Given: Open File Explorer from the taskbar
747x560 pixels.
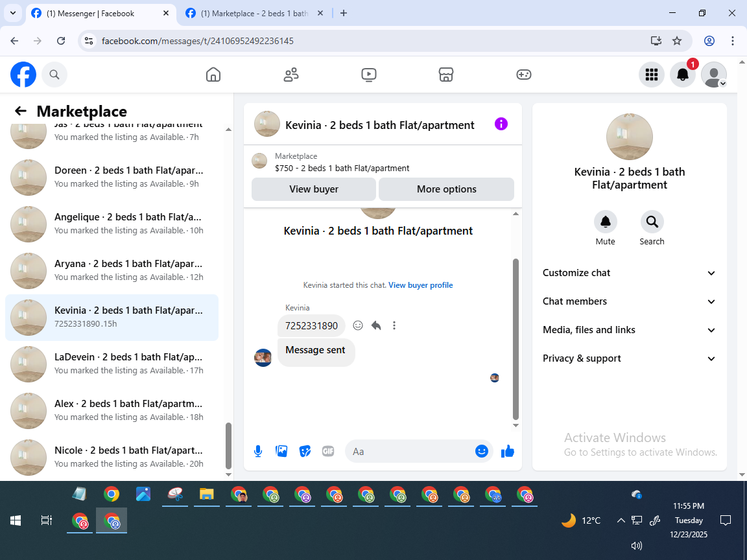Looking at the screenshot, I should 206,495.
